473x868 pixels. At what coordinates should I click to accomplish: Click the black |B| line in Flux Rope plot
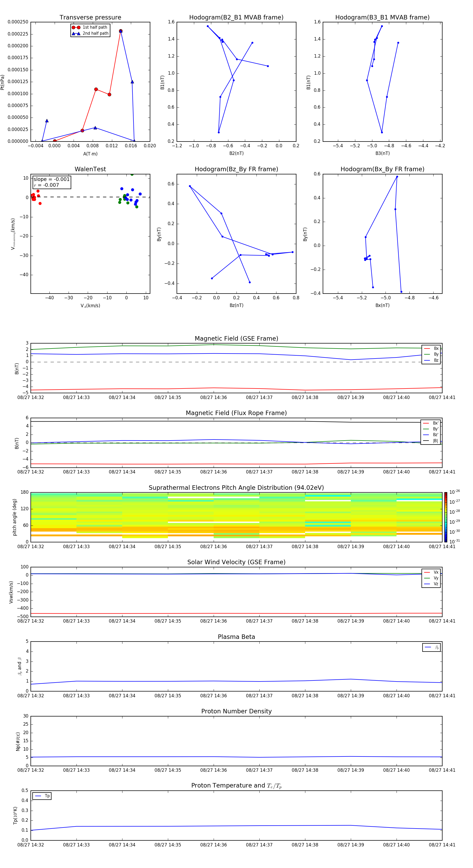[236, 421]
